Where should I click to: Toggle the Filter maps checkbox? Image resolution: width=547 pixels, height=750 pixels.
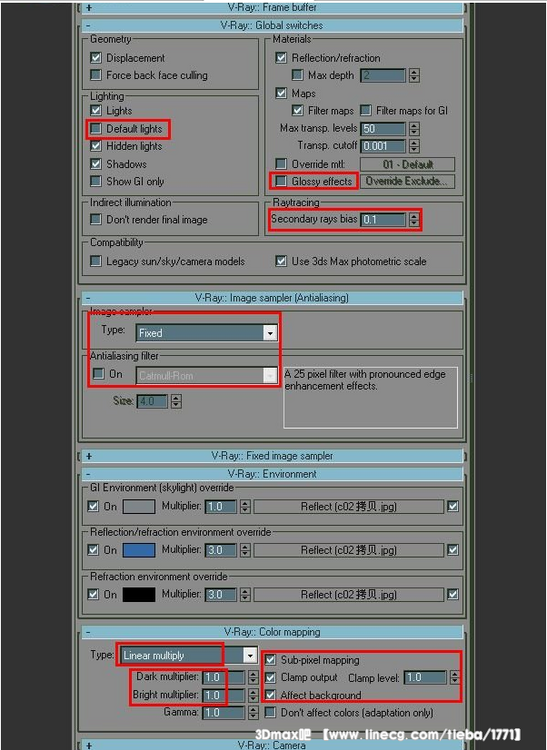[297, 110]
